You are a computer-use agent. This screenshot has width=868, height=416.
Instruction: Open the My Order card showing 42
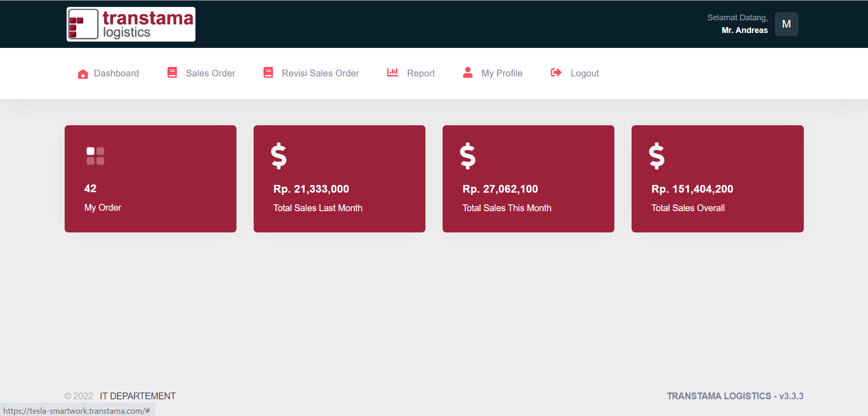pos(151,179)
